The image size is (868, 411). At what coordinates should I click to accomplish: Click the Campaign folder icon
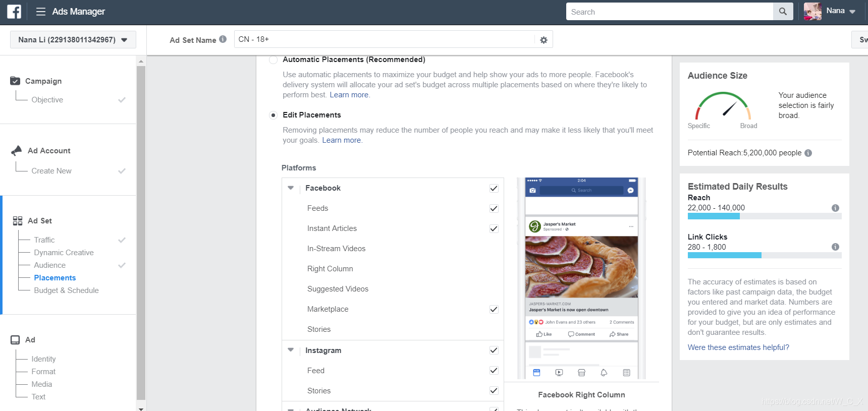click(15, 81)
